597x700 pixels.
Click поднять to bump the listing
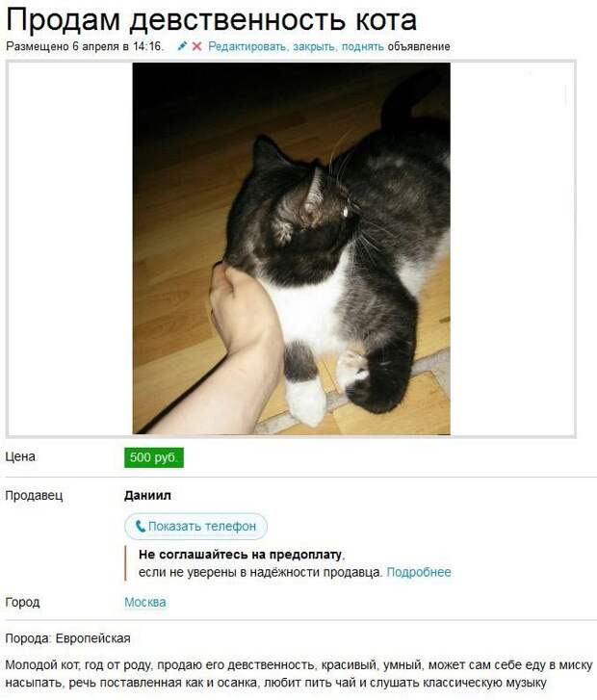363,46
